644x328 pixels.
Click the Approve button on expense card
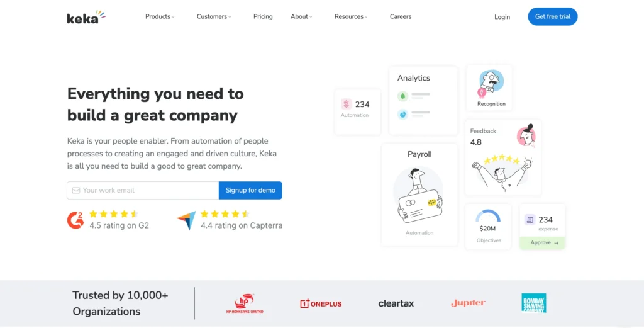[543, 243]
